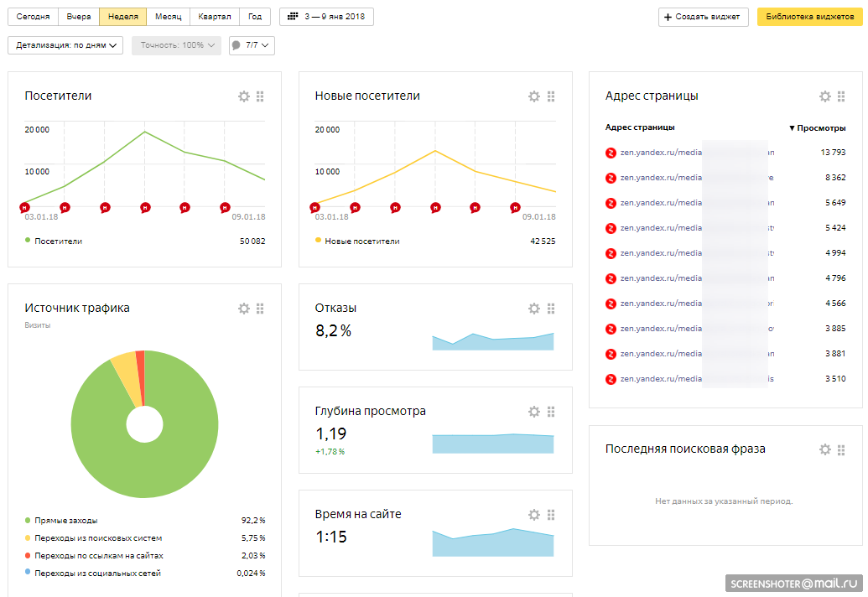868x597 pixels.
Task: Toggle Посетители legend series visibility
Action: [x=58, y=241]
